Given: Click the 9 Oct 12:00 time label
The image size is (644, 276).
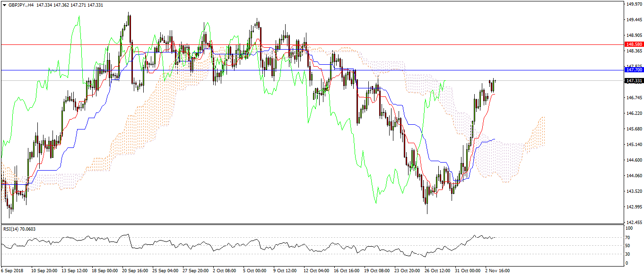Looking at the screenshot, I should coord(285,271).
